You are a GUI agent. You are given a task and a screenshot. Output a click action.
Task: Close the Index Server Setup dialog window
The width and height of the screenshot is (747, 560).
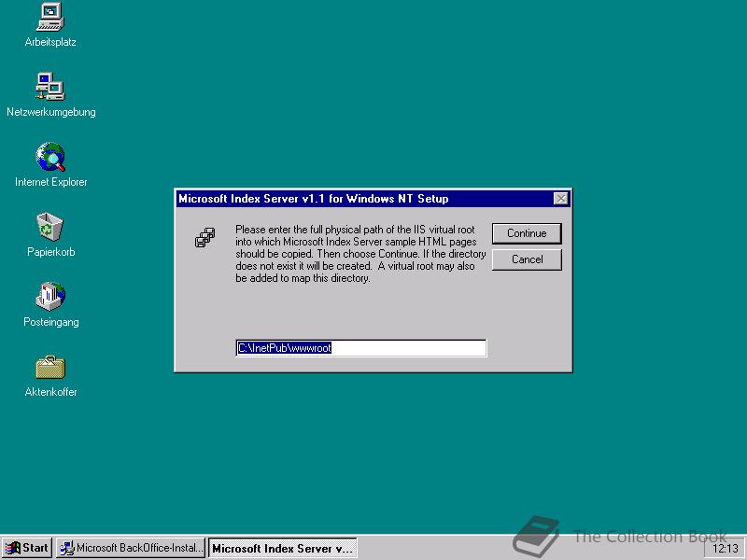tap(561, 199)
